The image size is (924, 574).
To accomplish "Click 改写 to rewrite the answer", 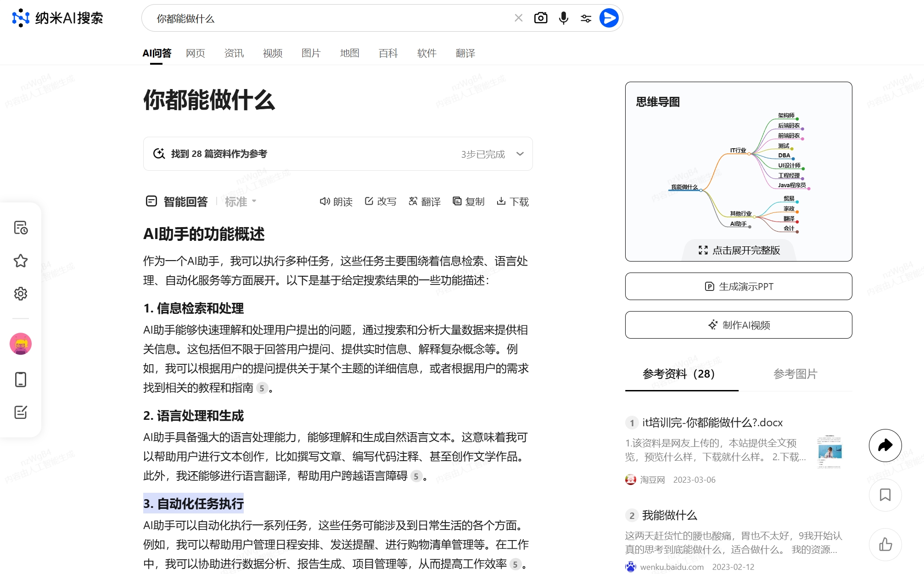I will 381,201.
